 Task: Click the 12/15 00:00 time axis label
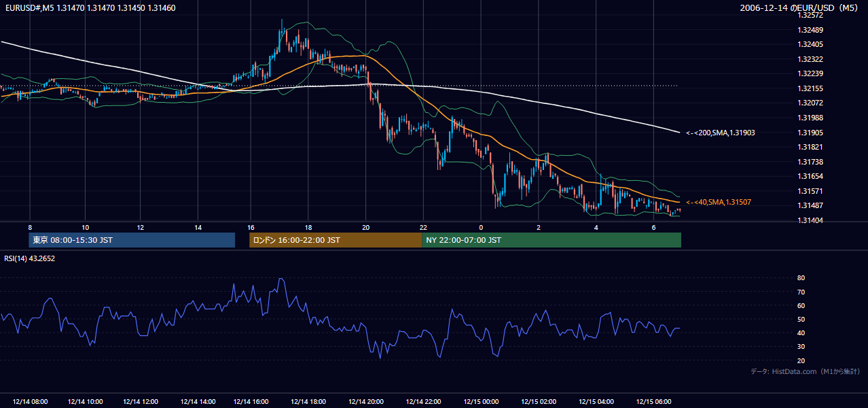[x=480, y=402]
